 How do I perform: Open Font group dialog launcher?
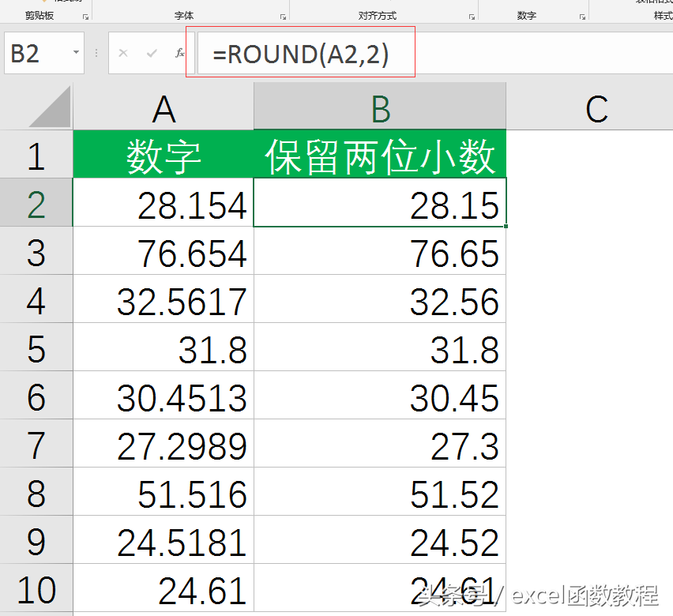pyautogui.click(x=283, y=17)
